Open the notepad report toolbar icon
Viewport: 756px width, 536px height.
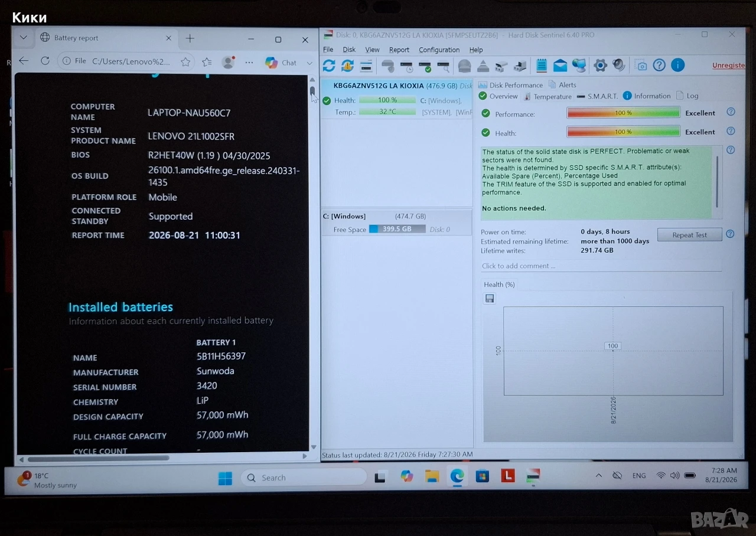pyautogui.click(x=541, y=65)
